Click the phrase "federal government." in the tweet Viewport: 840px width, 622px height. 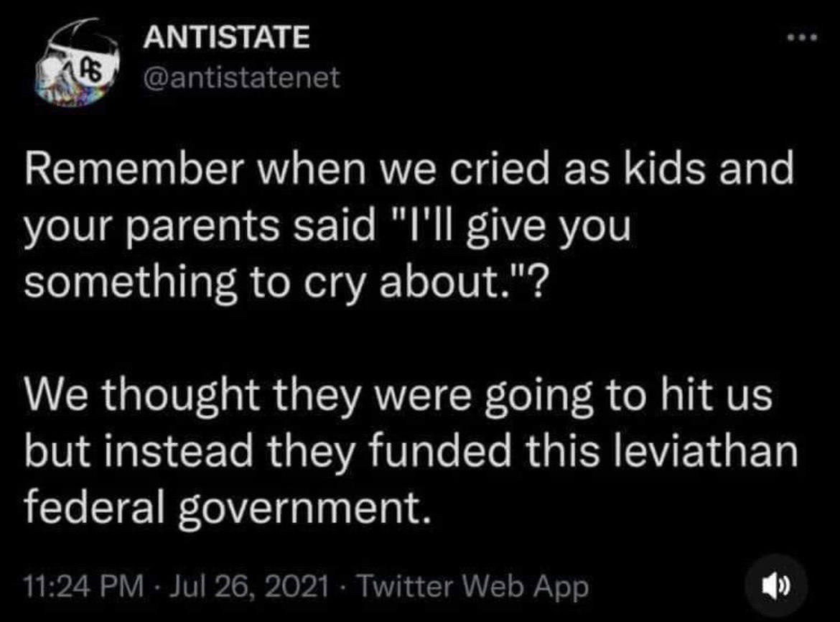(x=227, y=507)
